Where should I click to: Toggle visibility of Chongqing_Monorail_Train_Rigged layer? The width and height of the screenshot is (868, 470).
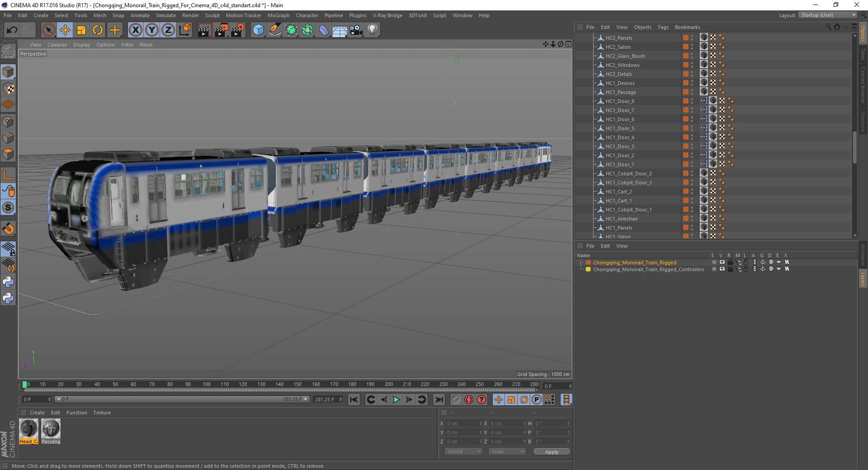click(x=722, y=263)
